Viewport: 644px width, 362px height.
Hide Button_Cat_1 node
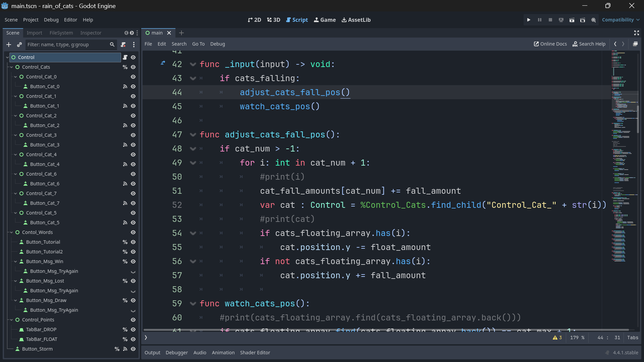pos(133,106)
